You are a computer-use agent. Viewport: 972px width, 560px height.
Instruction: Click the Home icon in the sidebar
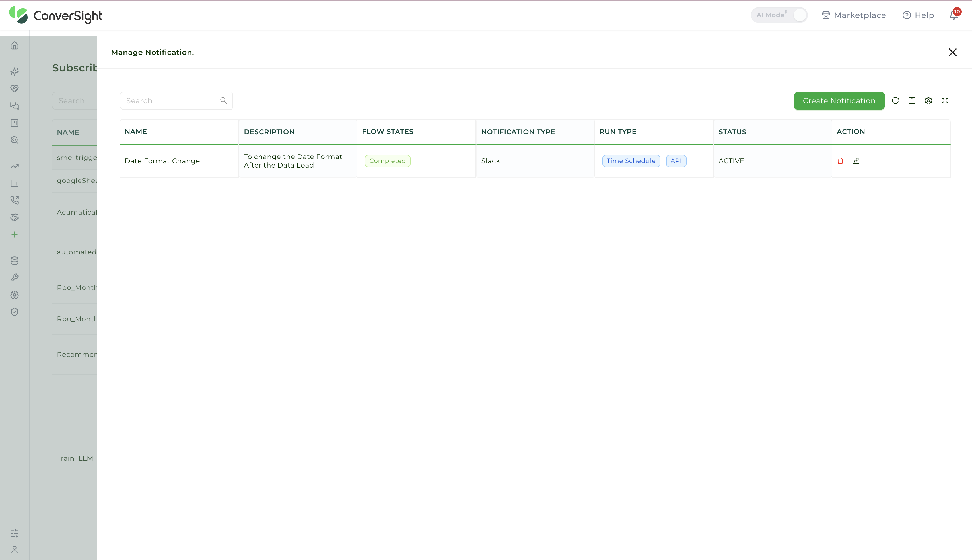click(15, 46)
